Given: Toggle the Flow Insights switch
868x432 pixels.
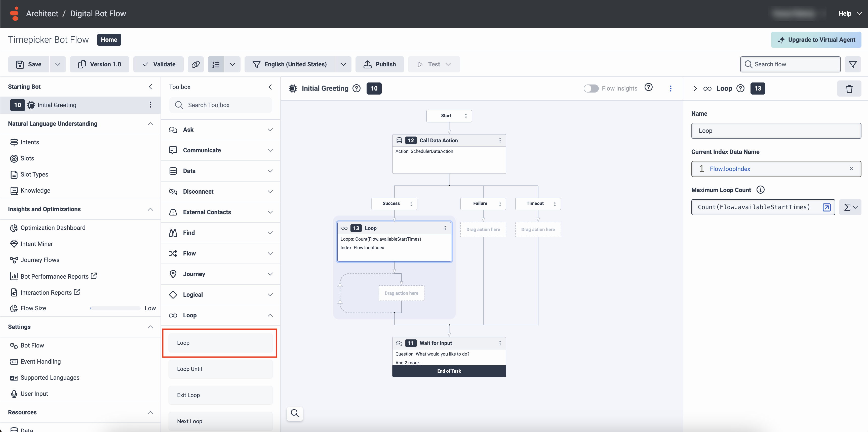Looking at the screenshot, I should click(x=591, y=88).
